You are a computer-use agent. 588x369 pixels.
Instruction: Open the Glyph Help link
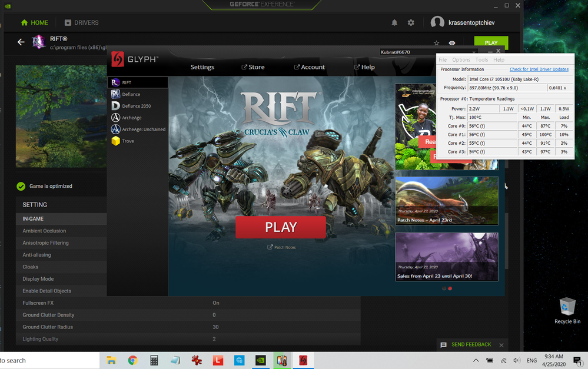pos(364,67)
